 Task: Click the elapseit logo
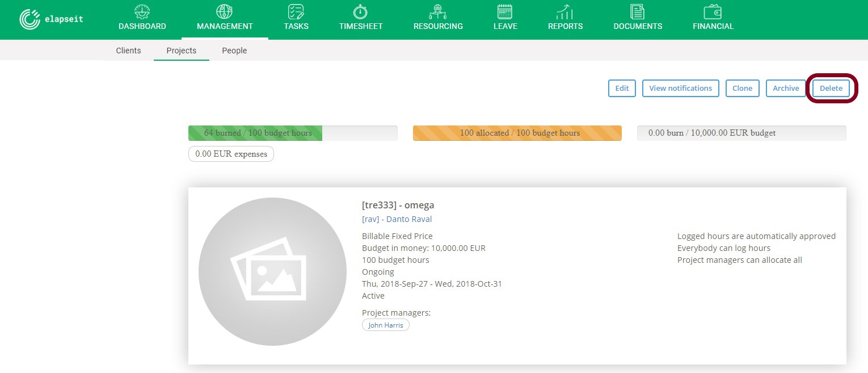coord(51,19)
